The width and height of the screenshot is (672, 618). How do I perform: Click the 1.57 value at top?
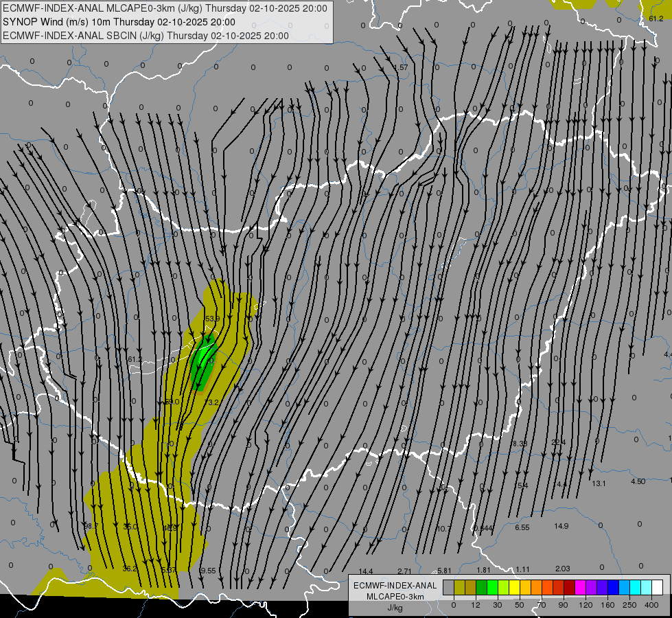point(401,67)
